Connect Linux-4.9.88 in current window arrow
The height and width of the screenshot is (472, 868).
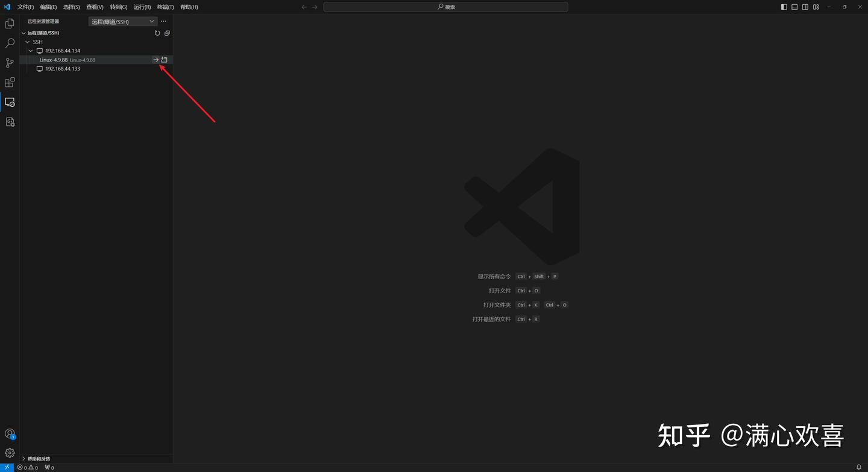tap(156, 60)
